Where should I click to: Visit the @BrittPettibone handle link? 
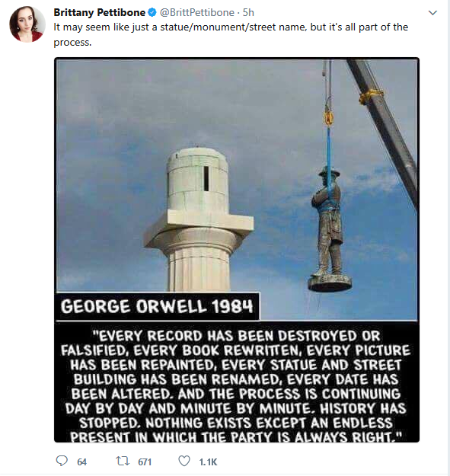197,12
